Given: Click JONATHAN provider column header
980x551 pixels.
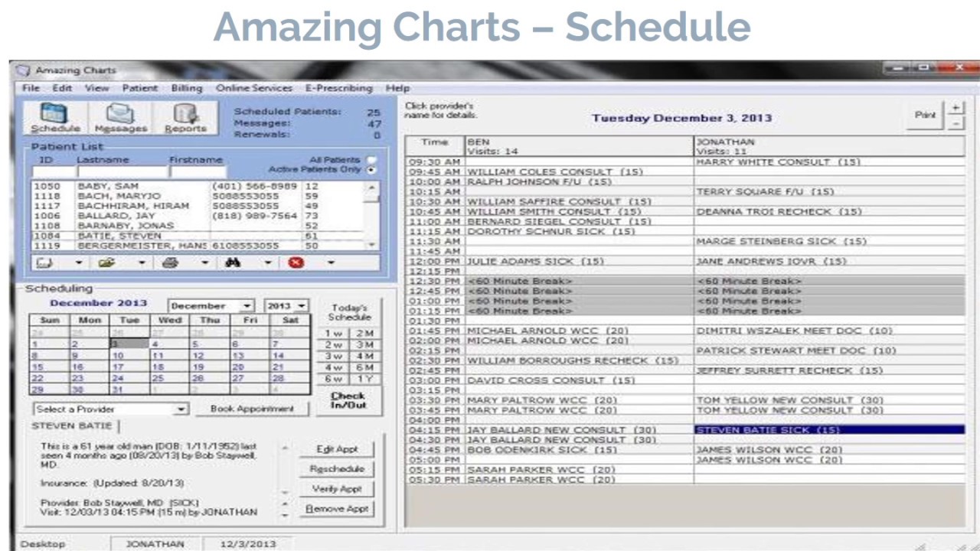Looking at the screenshot, I should click(x=829, y=146).
